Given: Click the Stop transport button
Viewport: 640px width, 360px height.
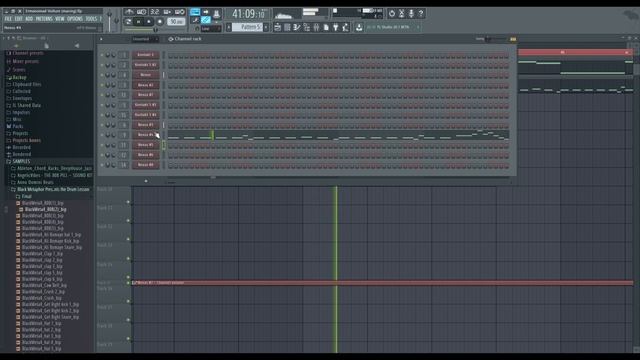Looking at the screenshot, I should (x=149, y=22).
